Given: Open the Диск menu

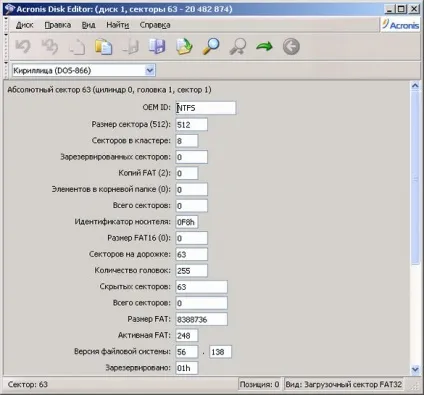Looking at the screenshot, I should click(x=25, y=25).
